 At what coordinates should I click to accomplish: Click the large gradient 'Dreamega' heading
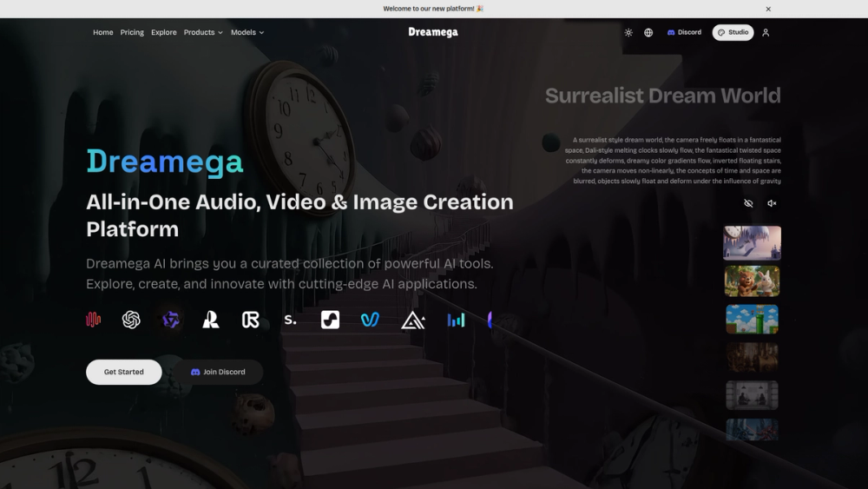pyautogui.click(x=164, y=162)
